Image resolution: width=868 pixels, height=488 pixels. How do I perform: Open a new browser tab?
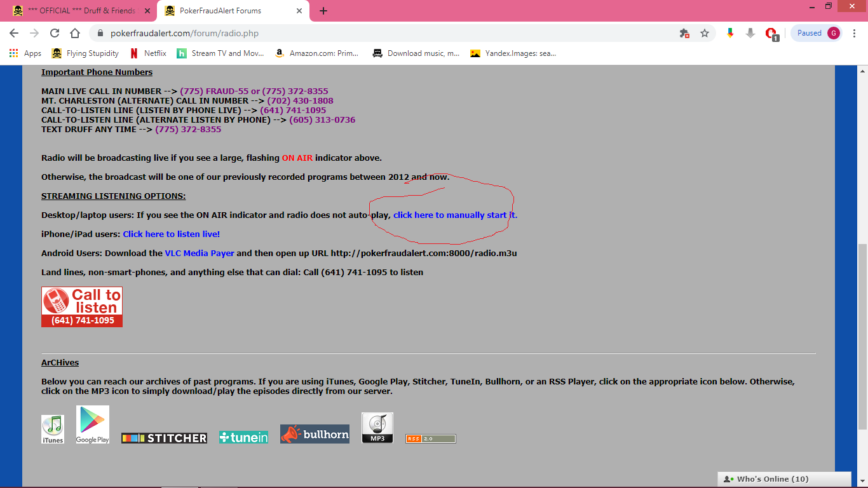[323, 11]
